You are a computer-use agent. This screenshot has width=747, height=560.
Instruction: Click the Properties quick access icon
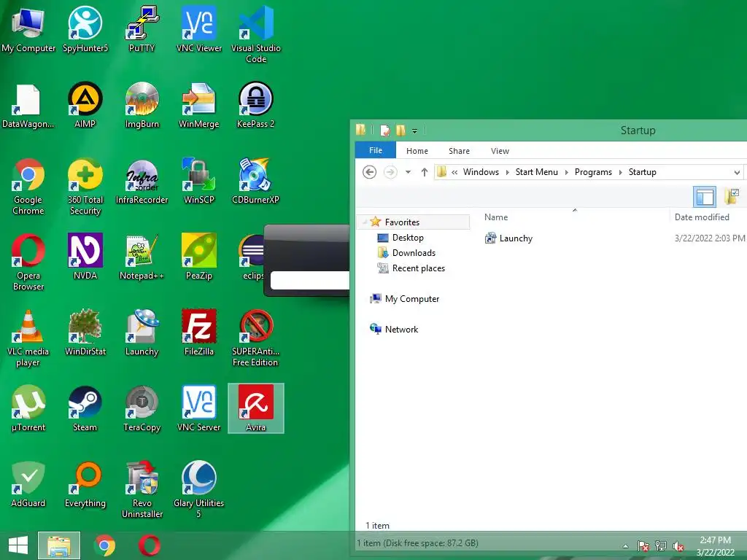pyautogui.click(x=385, y=131)
